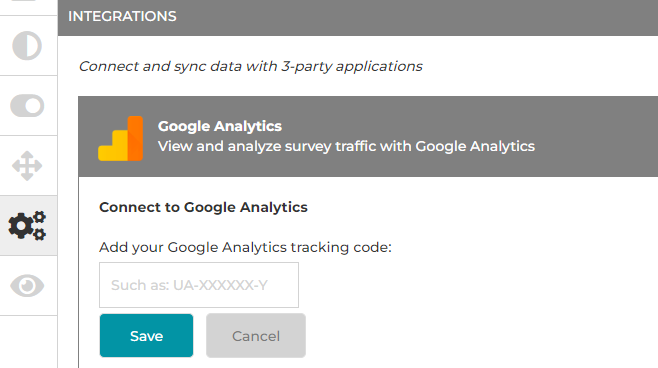Open the eye preview sidebar icon

tap(27, 286)
